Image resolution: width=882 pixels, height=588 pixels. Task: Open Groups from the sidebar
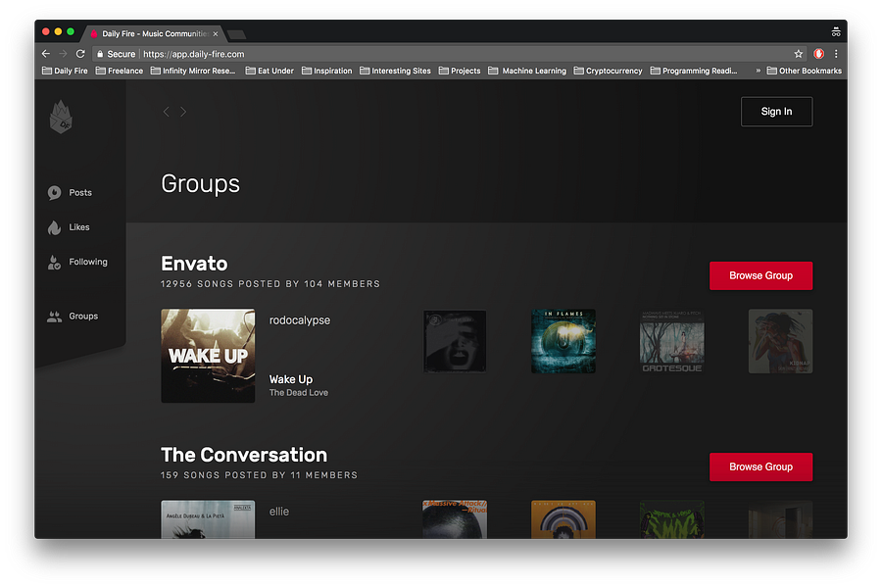[73, 317]
